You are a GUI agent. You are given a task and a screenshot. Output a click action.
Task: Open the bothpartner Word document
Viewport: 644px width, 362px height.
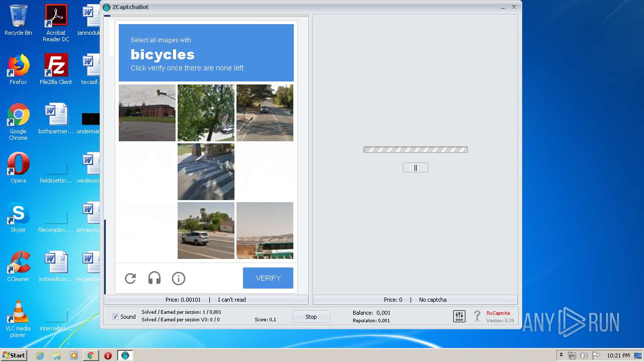coord(56,119)
